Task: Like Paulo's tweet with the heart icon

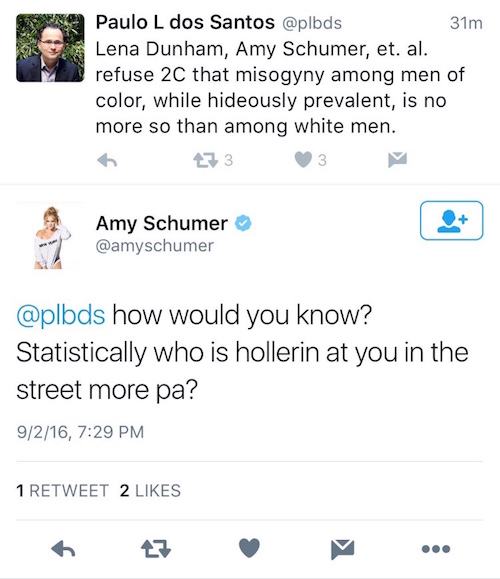Action: (303, 160)
